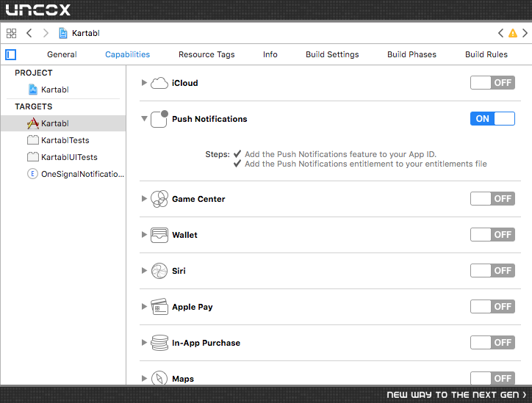Click the KartablTests bundle icon
Image resolution: width=532 pixels, height=403 pixels.
pos(33,140)
